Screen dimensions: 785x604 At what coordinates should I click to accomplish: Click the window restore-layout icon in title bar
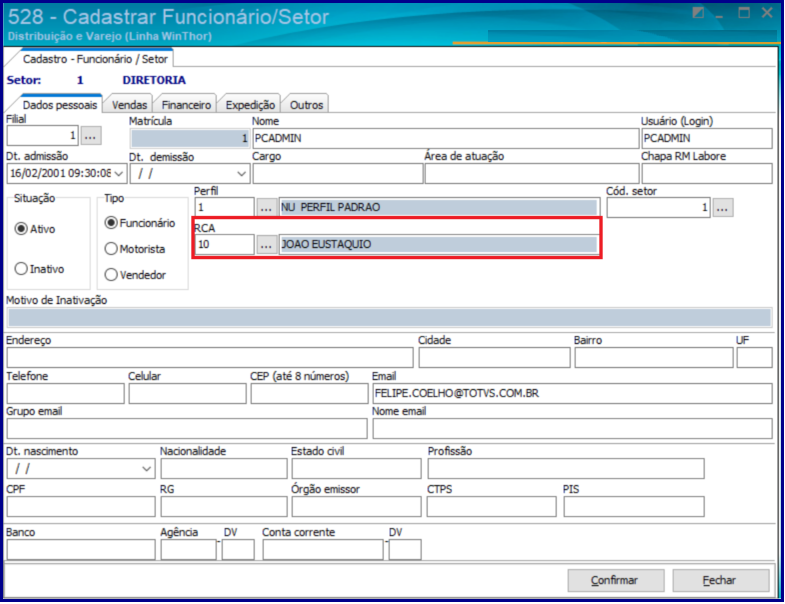697,13
